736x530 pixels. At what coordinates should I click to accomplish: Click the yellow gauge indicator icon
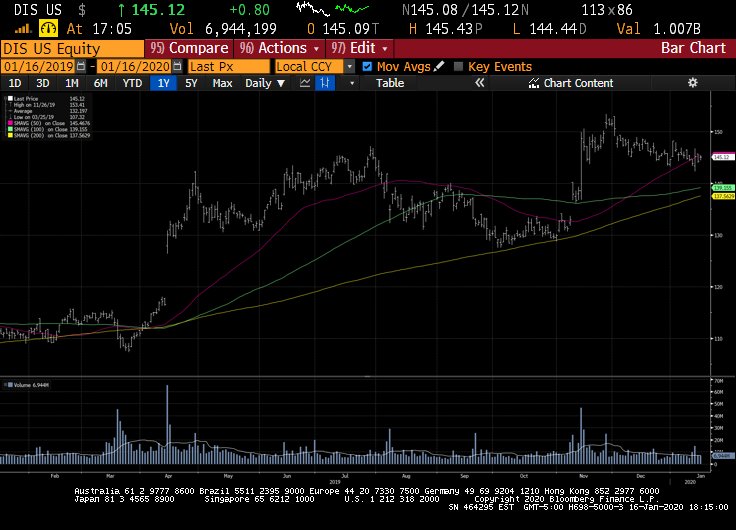[48, 29]
